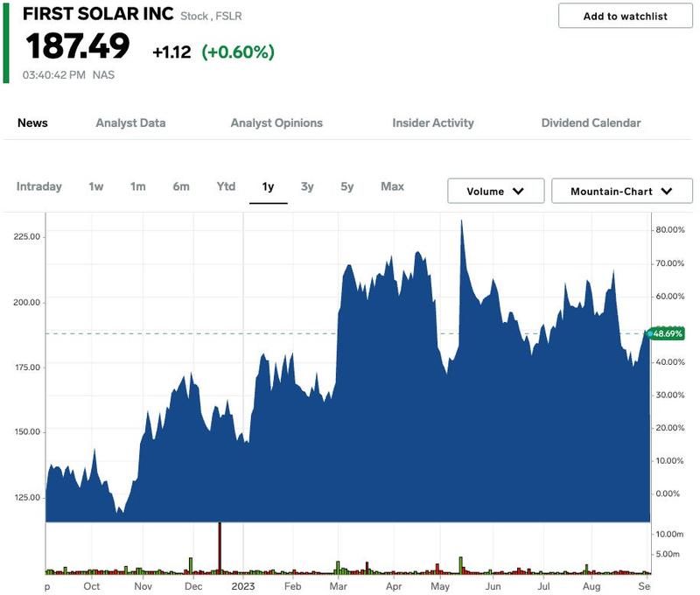Select 1w chart range
This screenshot has width=700, height=595.
[96, 186]
